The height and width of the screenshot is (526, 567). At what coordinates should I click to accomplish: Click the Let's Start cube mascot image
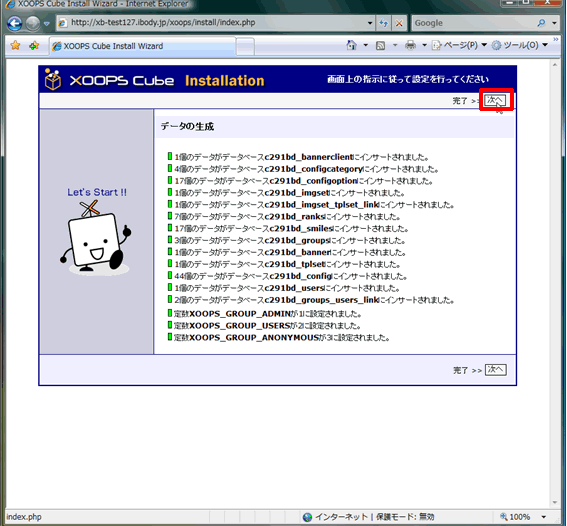point(97,237)
